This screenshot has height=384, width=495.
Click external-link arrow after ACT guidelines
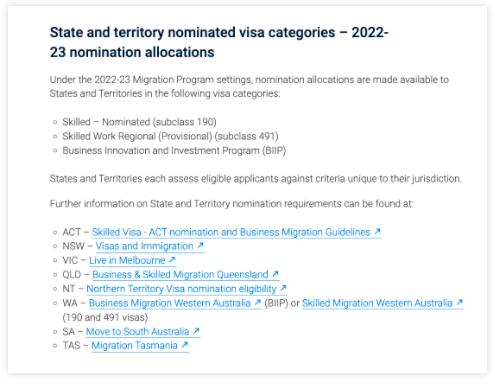coord(377,231)
